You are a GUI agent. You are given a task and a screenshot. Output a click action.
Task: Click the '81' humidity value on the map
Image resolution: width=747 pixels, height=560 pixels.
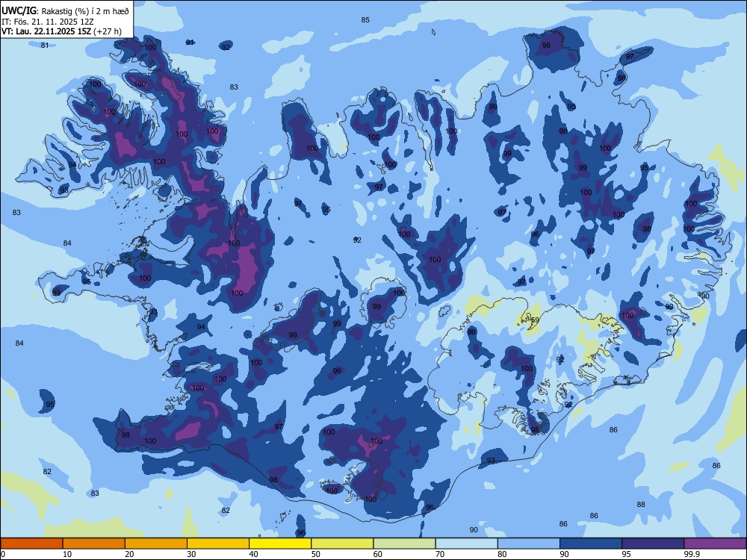pos(45,46)
